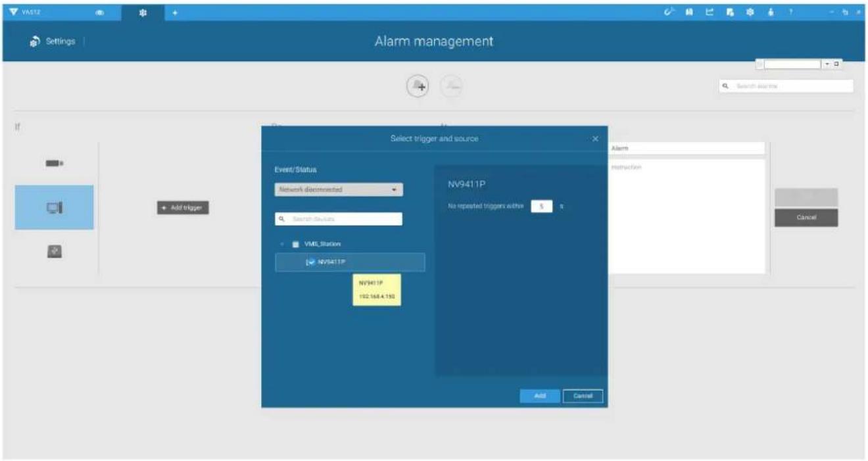Open a new tab with the plus tab
This screenshot has height=461, width=868.
(x=175, y=12)
